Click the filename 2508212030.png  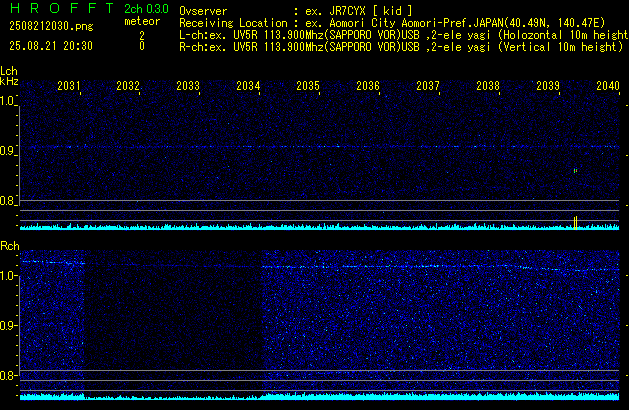coord(51,26)
